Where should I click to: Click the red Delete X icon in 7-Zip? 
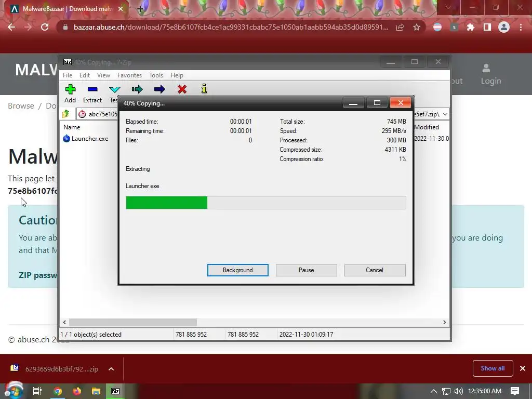(x=182, y=89)
